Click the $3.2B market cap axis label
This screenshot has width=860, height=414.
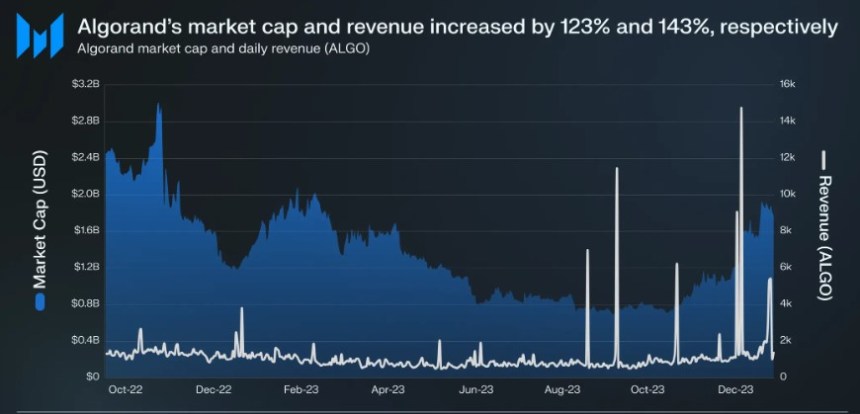coord(86,84)
